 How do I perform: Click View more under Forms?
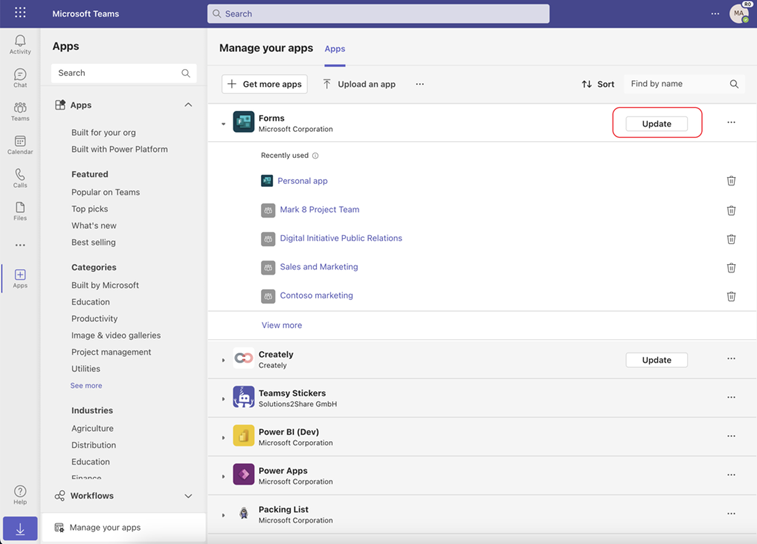[282, 325]
